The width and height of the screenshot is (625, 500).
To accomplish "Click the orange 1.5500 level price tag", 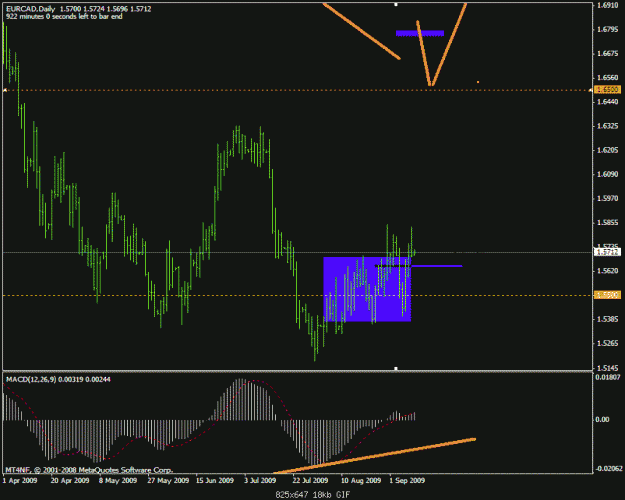I will point(607,295).
